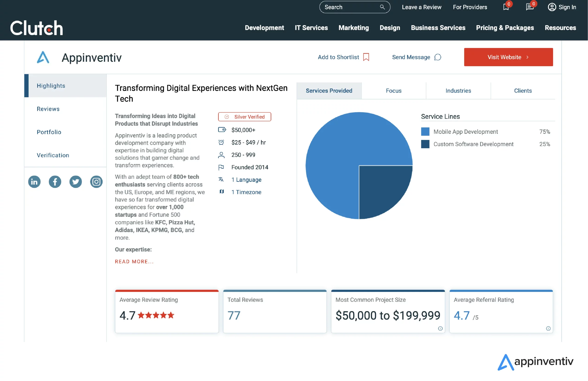Open Appinventiv's Twitter profile icon
Image resolution: width=588 pixels, height=381 pixels.
pos(76,182)
